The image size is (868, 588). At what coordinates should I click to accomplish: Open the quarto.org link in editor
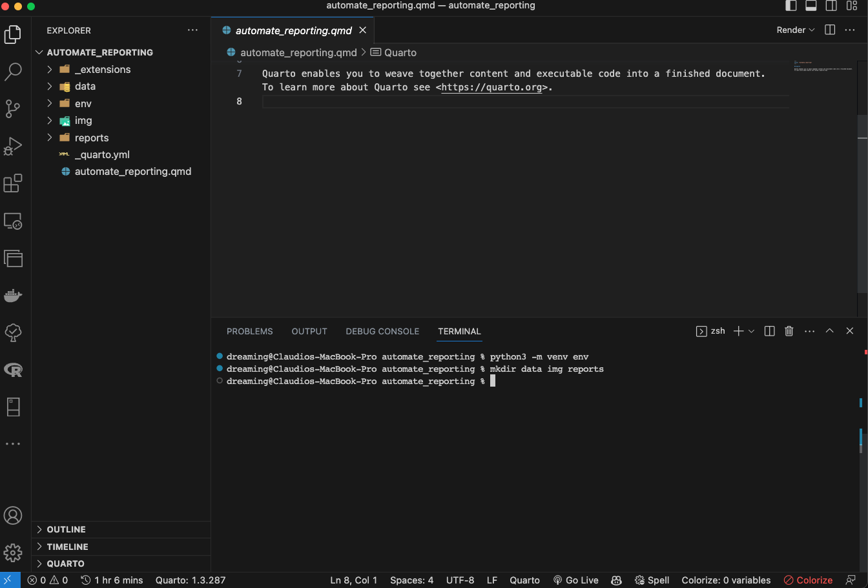pyautogui.click(x=491, y=87)
